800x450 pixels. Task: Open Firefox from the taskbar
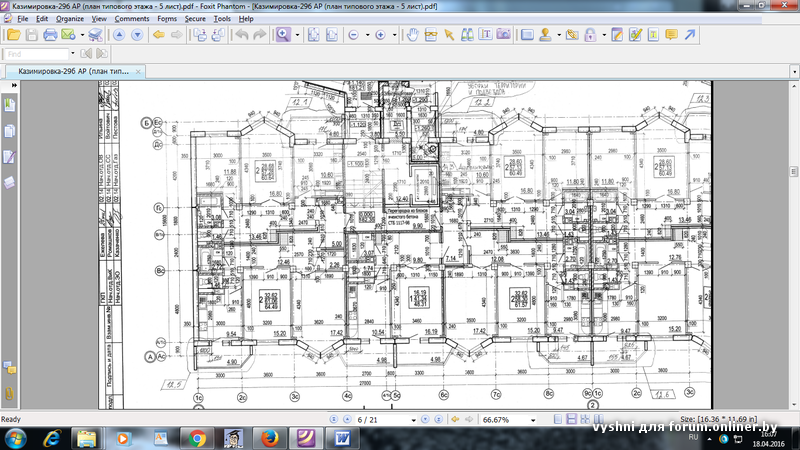(x=270, y=438)
